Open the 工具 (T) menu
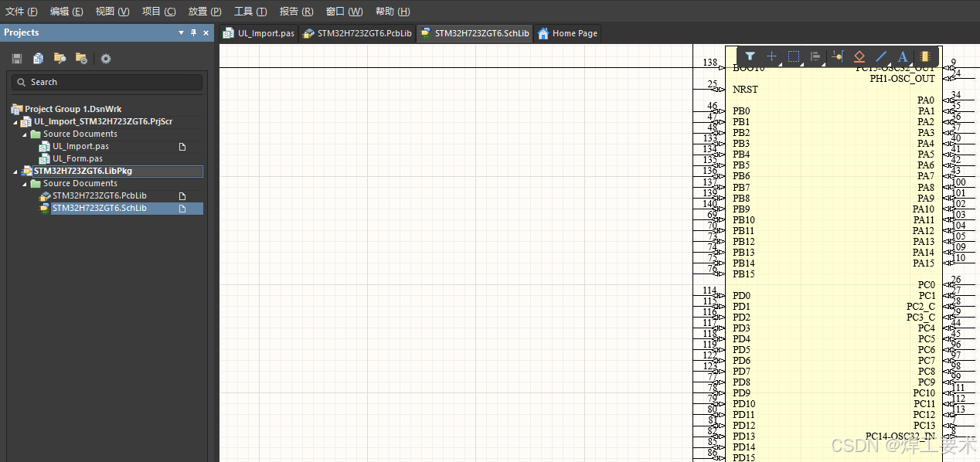This screenshot has width=980, height=462. [x=250, y=12]
